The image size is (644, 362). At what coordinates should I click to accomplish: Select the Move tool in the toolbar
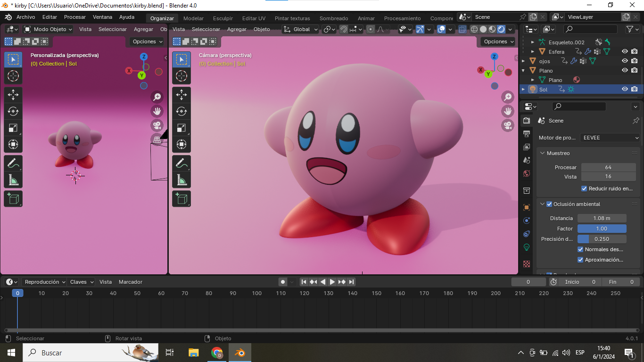tap(13, 95)
